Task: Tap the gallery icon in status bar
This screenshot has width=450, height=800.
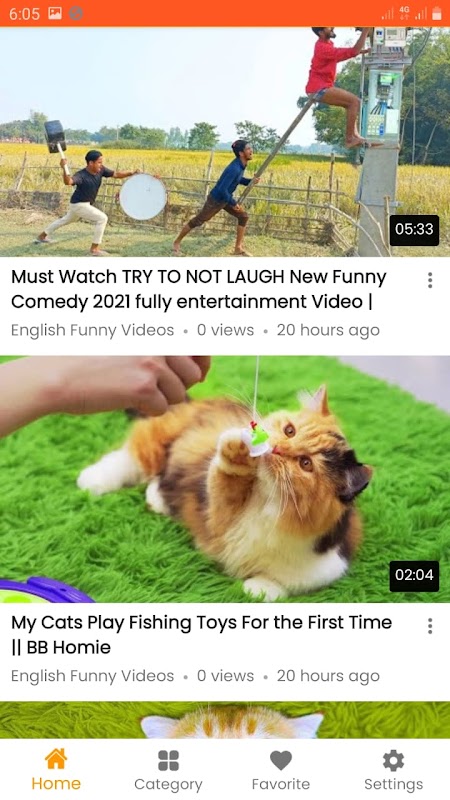Action: click(x=55, y=13)
